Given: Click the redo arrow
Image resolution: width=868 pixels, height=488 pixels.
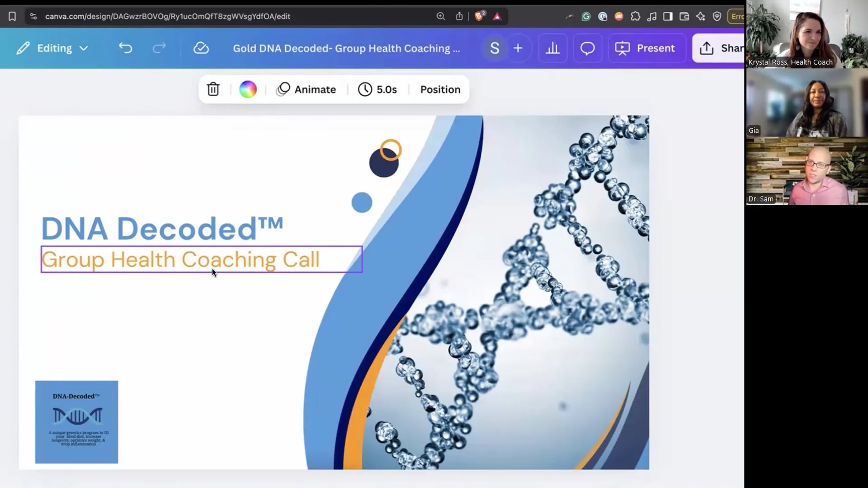Looking at the screenshot, I should [159, 48].
